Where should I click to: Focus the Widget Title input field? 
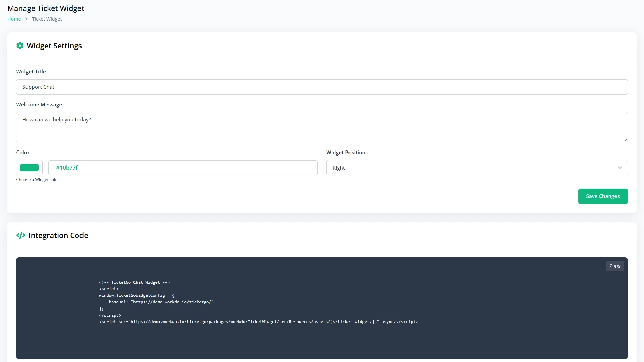pyautogui.click(x=322, y=87)
